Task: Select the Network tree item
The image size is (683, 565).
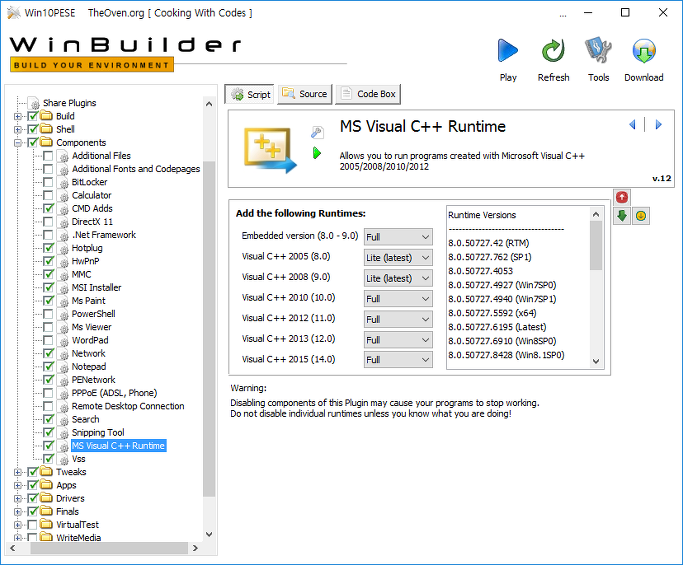Action: [88, 353]
